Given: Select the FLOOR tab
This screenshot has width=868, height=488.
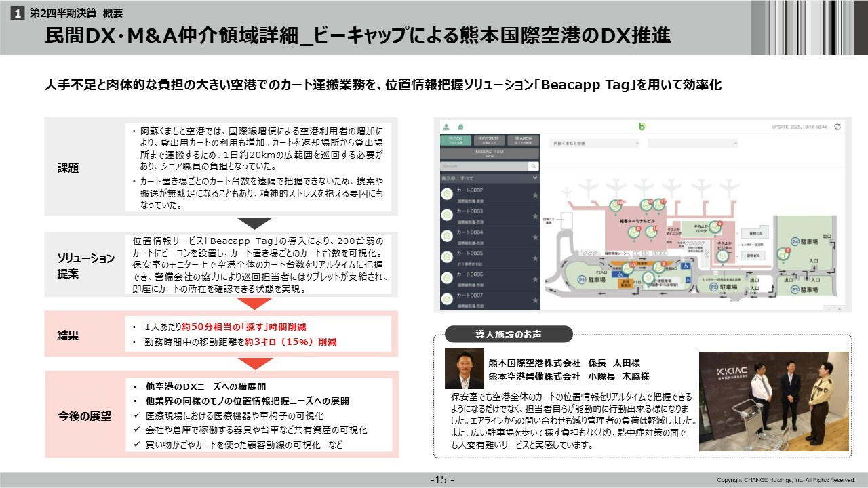Looking at the screenshot, I should (x=456, y=140).
